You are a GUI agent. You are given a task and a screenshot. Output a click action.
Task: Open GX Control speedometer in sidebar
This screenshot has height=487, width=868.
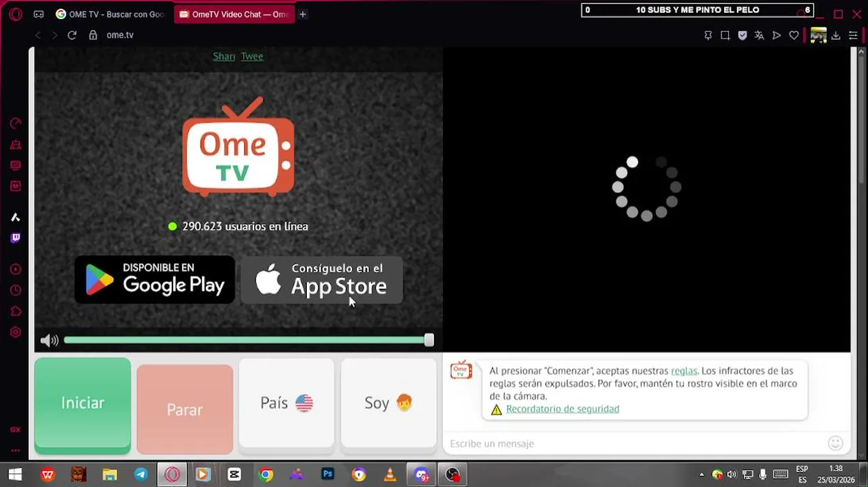16,124
